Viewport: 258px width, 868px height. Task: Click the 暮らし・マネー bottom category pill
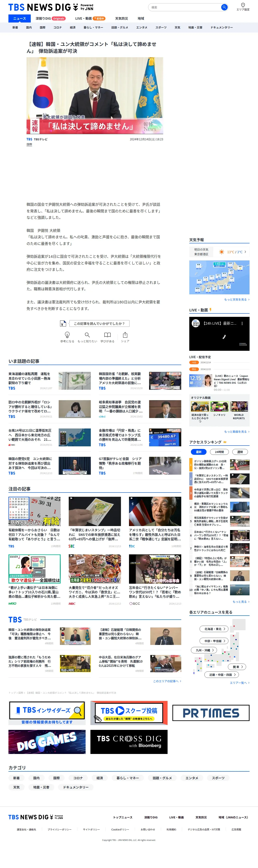tap(127, 778)
